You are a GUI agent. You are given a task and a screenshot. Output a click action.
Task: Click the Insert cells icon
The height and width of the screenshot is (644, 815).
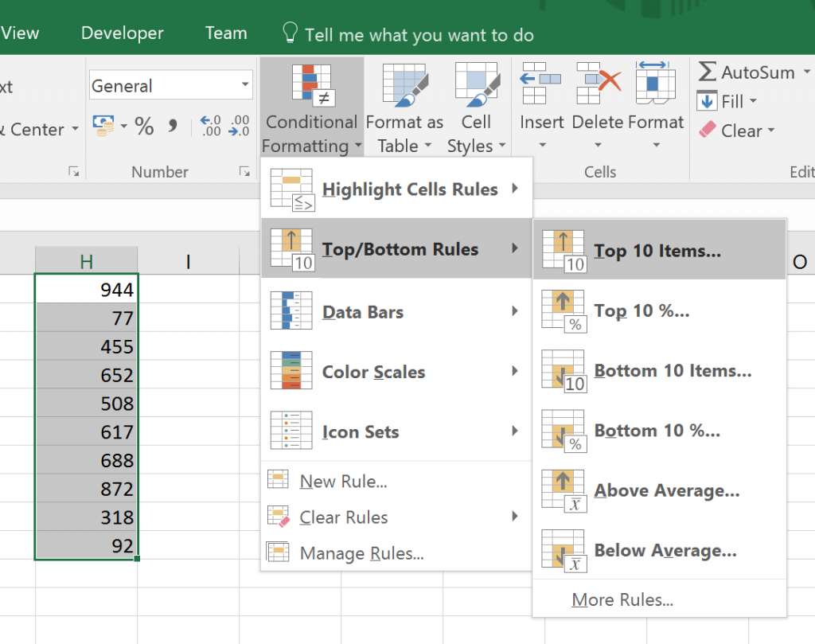click(540, 83)
